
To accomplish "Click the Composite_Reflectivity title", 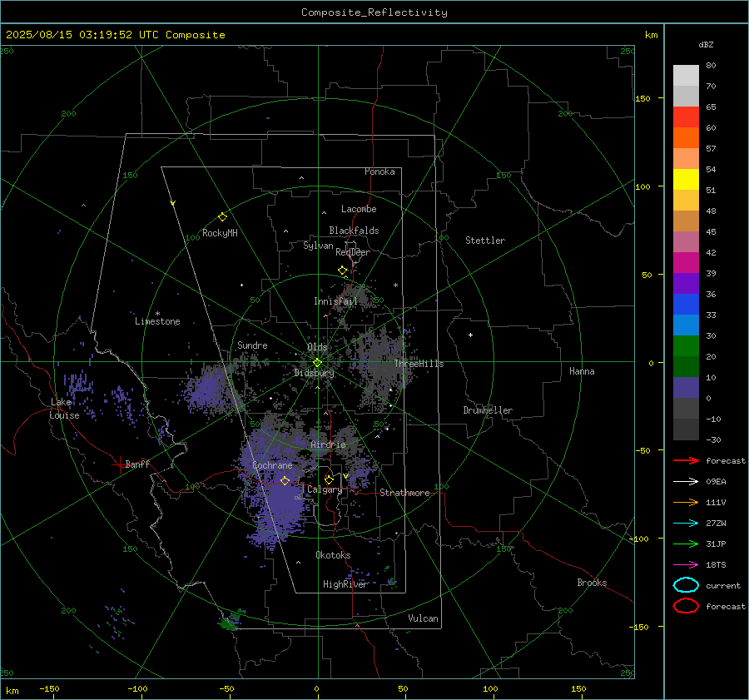I will [x=374, y=12].
